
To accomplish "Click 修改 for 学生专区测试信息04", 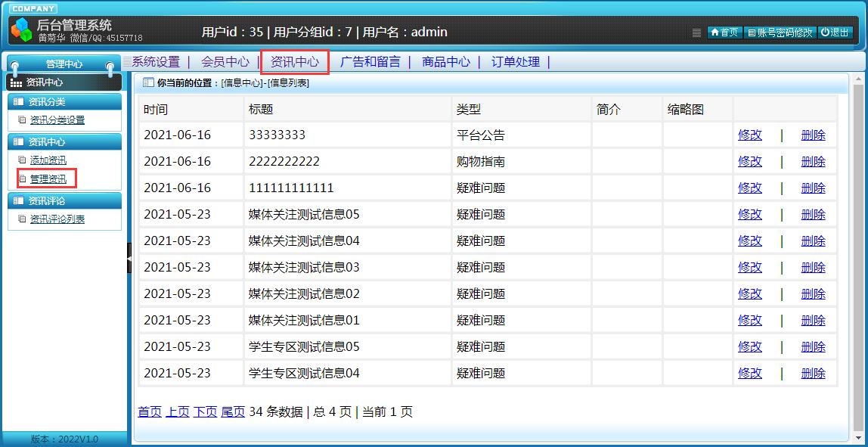I will [x=750, y=374].
